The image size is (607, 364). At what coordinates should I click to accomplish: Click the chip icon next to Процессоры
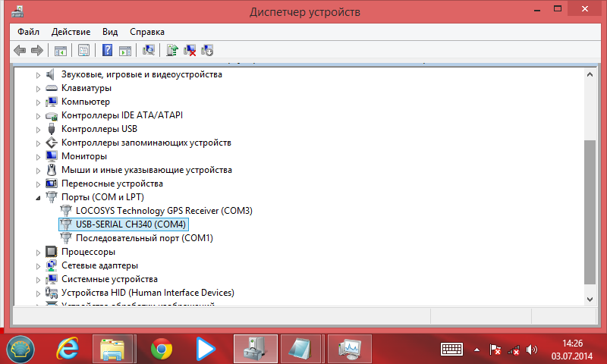[x=51, y=252]
